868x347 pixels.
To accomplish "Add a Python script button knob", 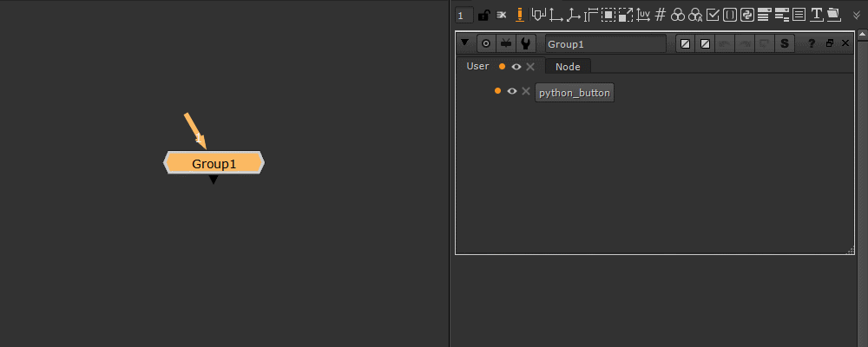I will coord(747,15).
